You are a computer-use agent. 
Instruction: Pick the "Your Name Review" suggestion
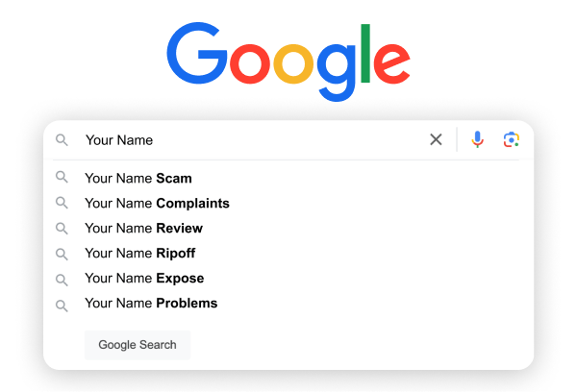pyautogui.click(x=143, y=228)
